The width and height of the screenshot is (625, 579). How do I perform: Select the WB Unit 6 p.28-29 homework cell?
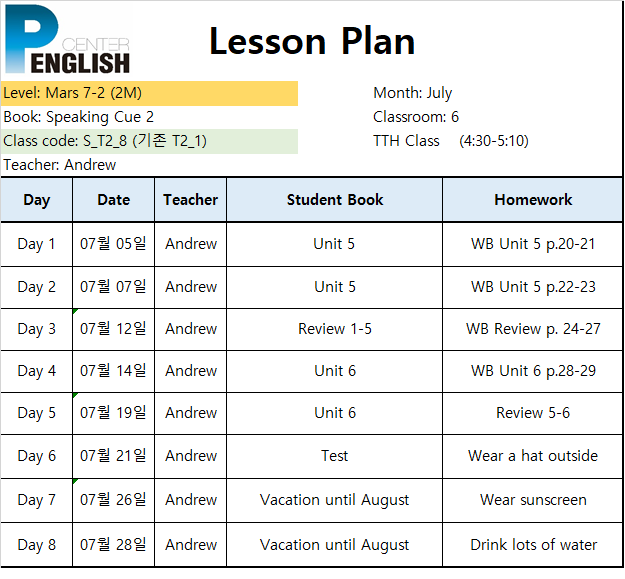pos(533,371)
